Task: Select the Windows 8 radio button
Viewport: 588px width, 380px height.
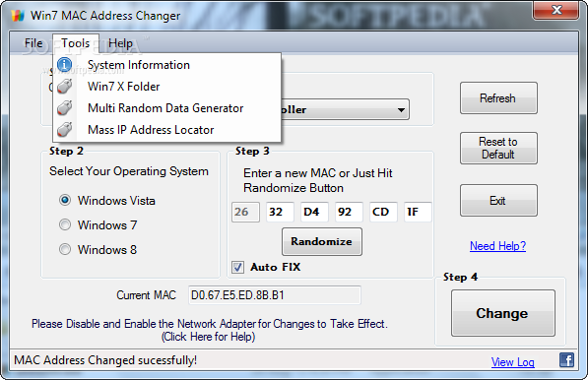Action: point(65,249)
